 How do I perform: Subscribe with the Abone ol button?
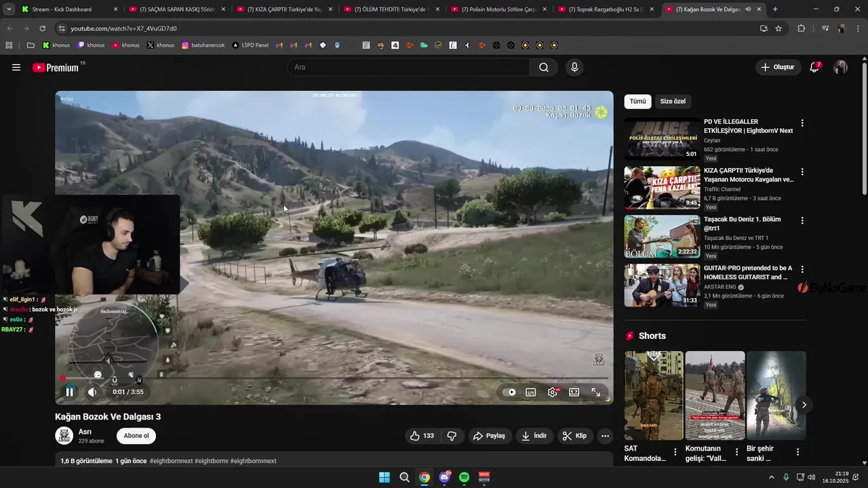tap(136, 436)
